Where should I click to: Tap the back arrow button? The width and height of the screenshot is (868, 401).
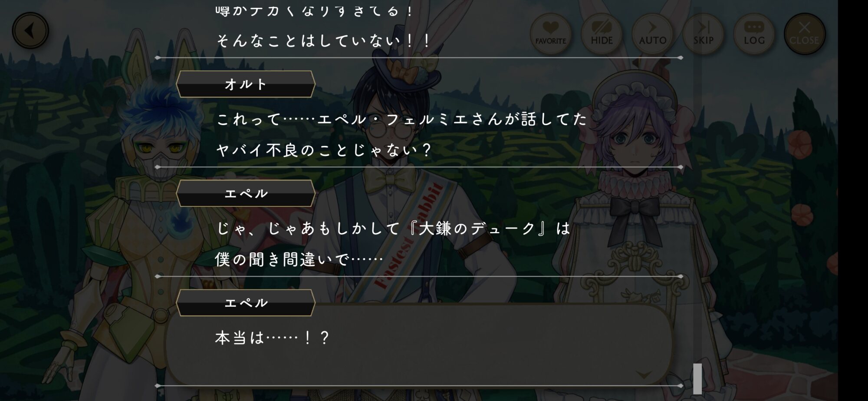[30, 31]
